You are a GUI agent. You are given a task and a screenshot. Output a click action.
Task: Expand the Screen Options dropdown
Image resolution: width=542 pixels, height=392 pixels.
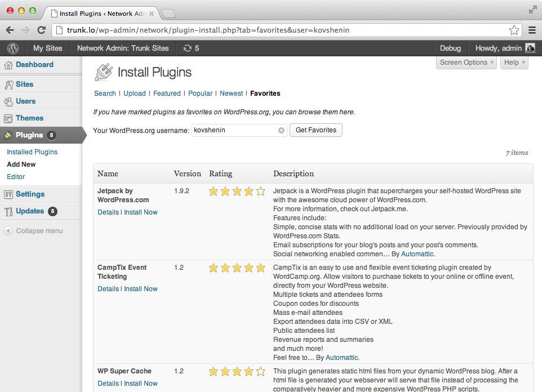(x=467, y=63)
